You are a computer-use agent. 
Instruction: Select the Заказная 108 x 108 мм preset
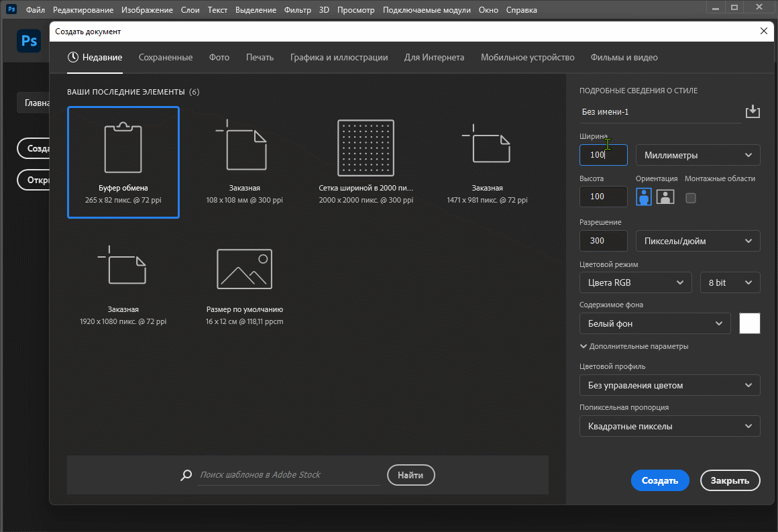[x=245, y=162]
